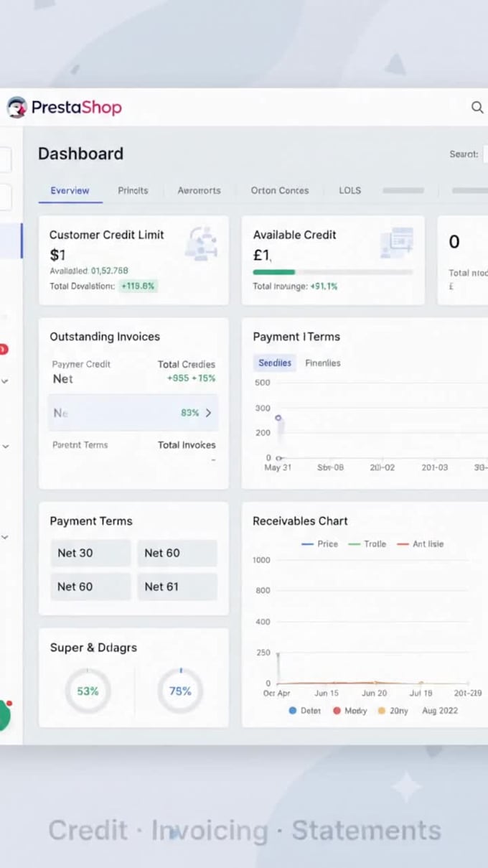Click the Receivables Chart title

click(300, 521)
